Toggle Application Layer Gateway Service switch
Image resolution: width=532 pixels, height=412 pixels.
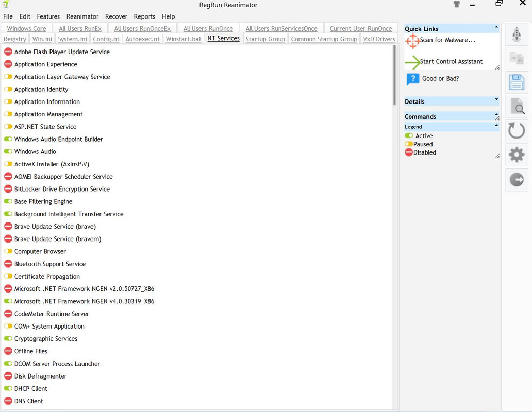click(x=8, y=77)
